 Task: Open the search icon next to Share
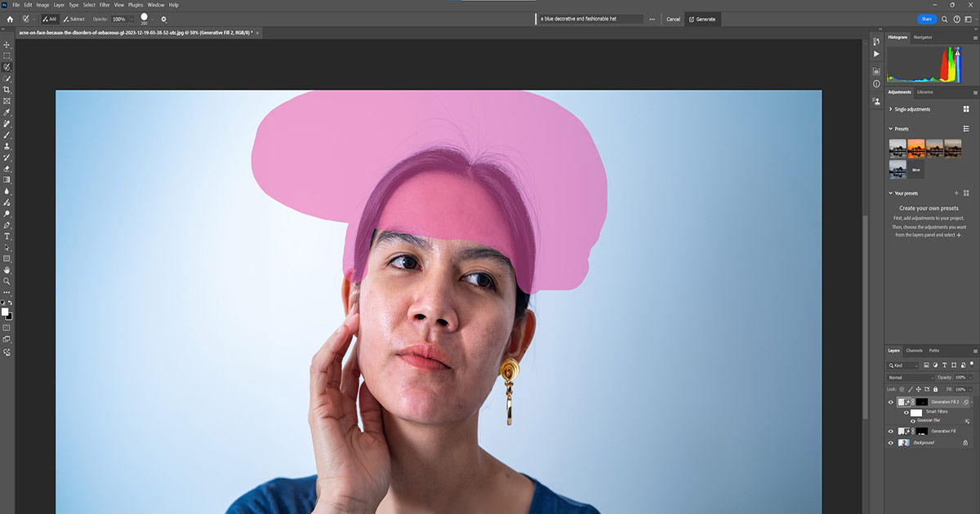tap(945, 19)
